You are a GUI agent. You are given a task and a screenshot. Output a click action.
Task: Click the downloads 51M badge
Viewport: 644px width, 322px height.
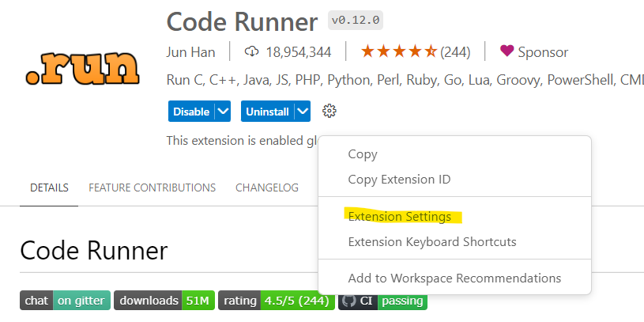164,301
